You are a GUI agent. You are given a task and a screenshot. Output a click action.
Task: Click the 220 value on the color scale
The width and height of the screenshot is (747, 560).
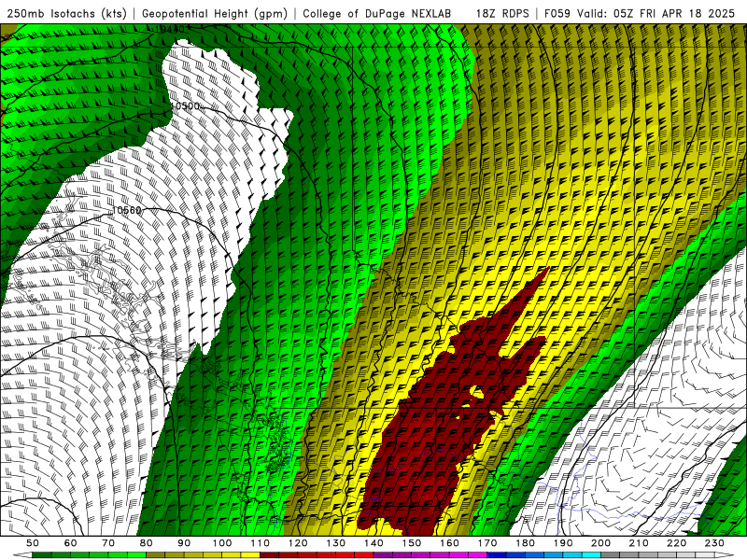tap(677, 543)
